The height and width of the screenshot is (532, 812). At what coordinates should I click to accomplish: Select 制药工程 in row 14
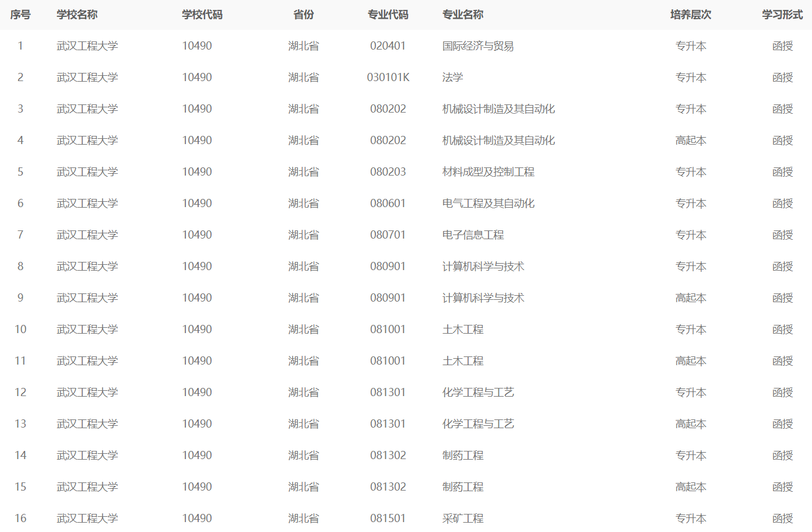click(463, 456)
